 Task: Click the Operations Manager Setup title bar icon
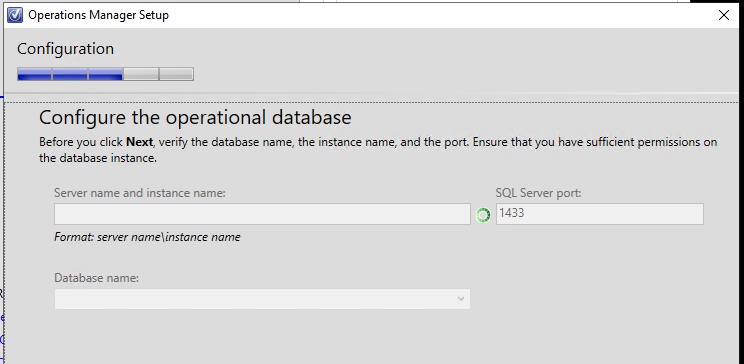(x=15, y=15)
